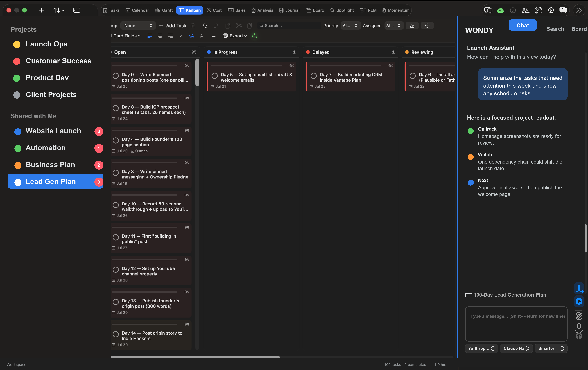Change the Anthropic provider dropdown
This screenshot has height=370, width=588.
(481, 348)
